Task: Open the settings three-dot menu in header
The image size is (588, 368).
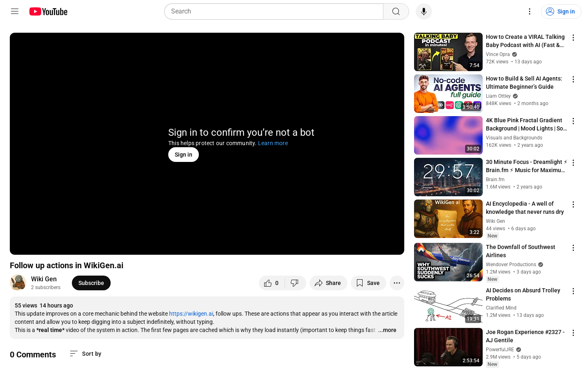Action: click(530, 11)
